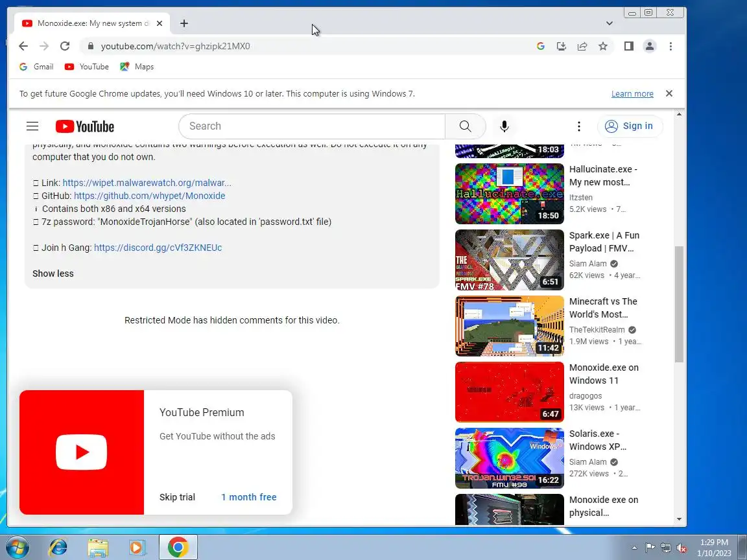Open the Action Center flag icon

pos(650,548)
